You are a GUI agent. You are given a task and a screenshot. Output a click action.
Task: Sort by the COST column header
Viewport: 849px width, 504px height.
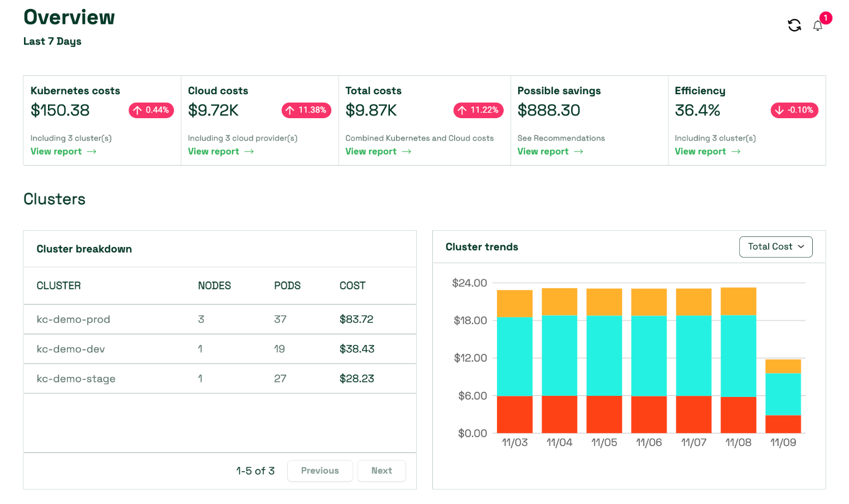coord(352,286)
